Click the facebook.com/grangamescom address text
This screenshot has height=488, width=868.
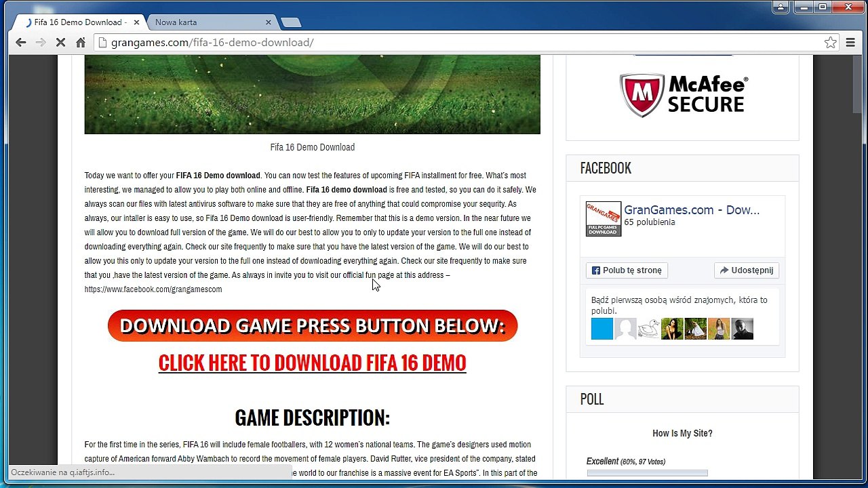153,289
